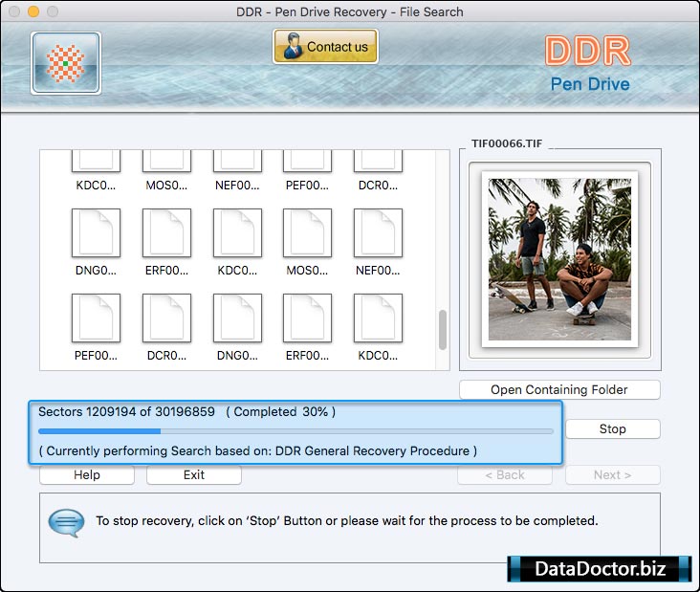Click the TIF00066.TIF preview title
The height and width of the screenshot is (592, 700).
point(507,143)
